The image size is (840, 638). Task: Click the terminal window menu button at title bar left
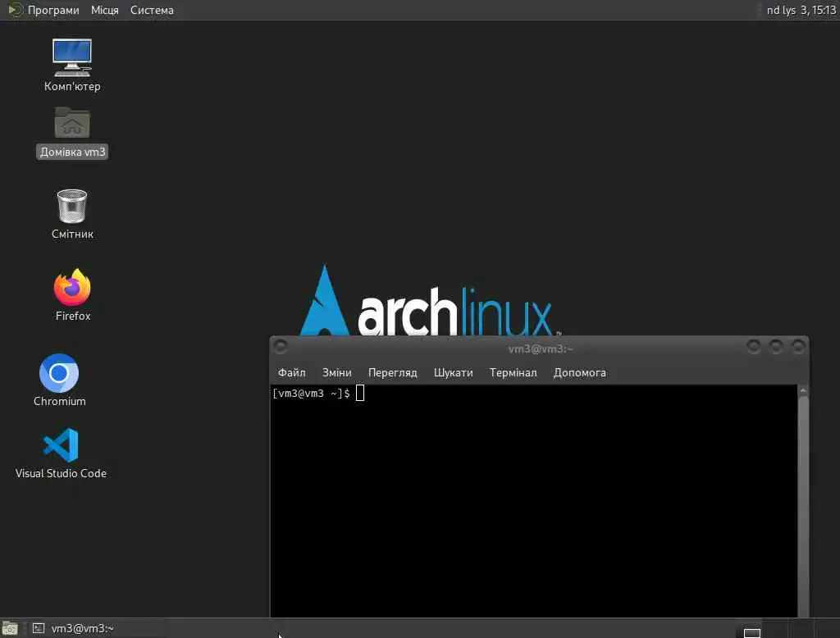281,347
